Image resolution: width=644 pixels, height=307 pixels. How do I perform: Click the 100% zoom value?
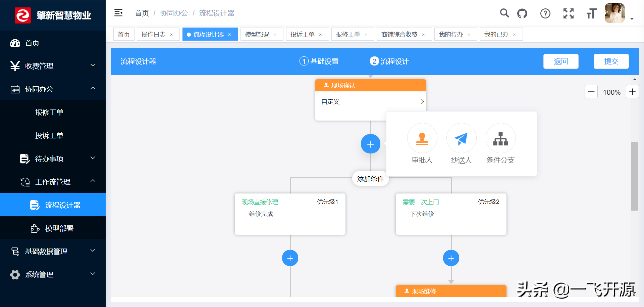pyautogui.click(x=612, y=92)
